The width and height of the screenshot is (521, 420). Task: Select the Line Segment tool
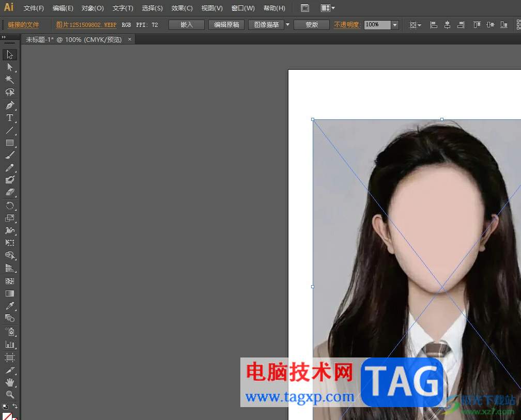[10, 131]
